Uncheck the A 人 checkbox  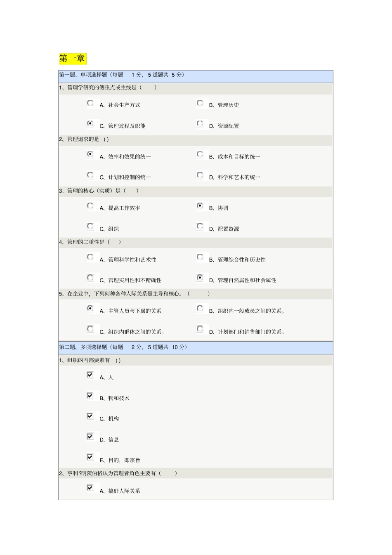coord(90,375)
